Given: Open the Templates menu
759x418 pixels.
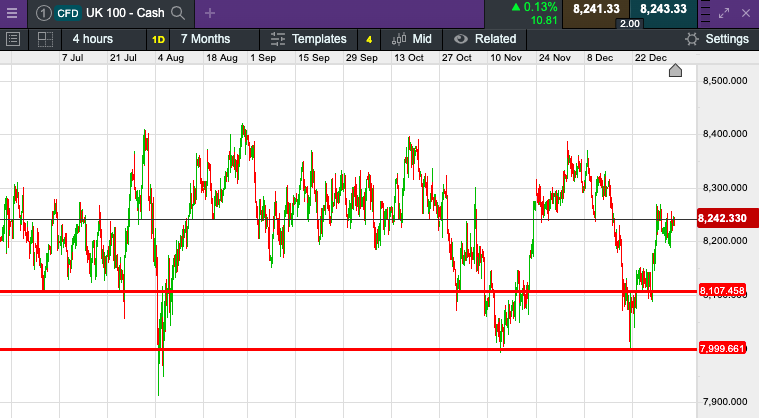Looking at the screenshot, I should point(308,39).
